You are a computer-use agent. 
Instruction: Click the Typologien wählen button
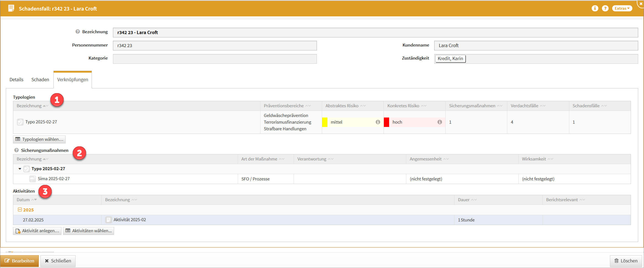(39, 139)
